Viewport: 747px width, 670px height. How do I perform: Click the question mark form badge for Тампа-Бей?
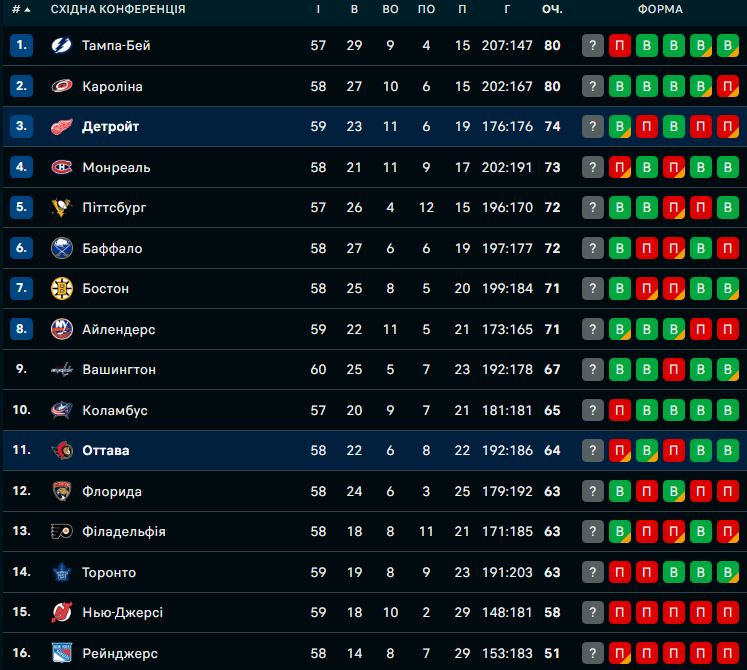click(x=593, y=46)
